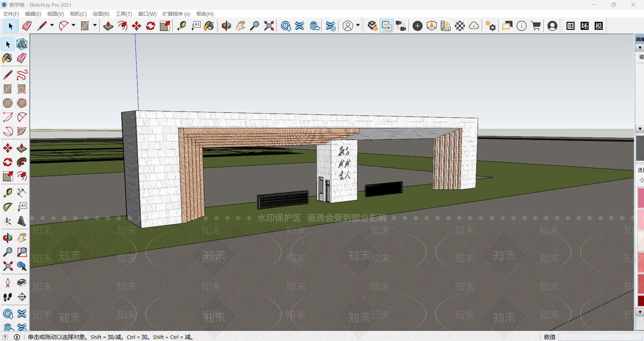This screenshot has width=644, height=341.
Task: Activate the Circle tool
Action: pyautogui.click(x=7, y=103)
